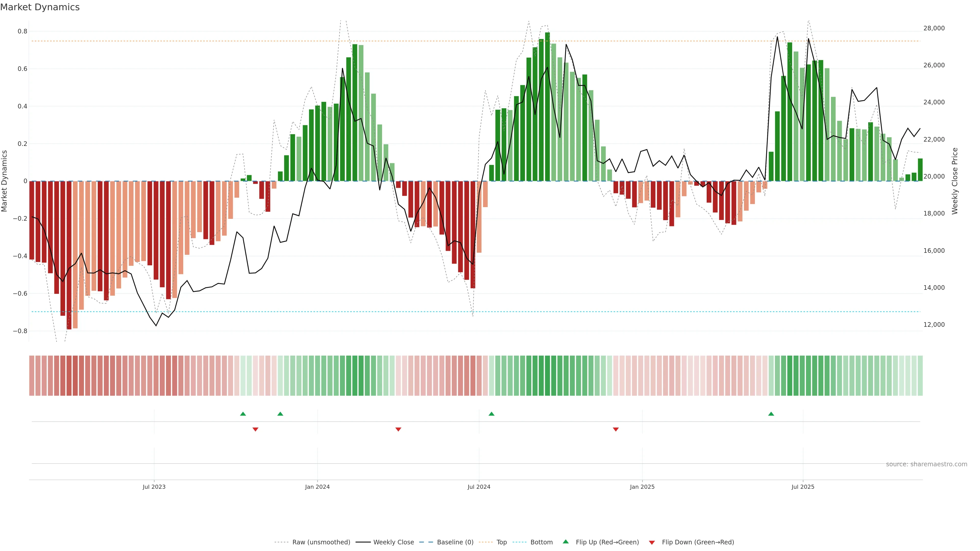980x551 pixels.
Task: Toggle the Baseline (0) legend entry
Action: tap(455, 542)
